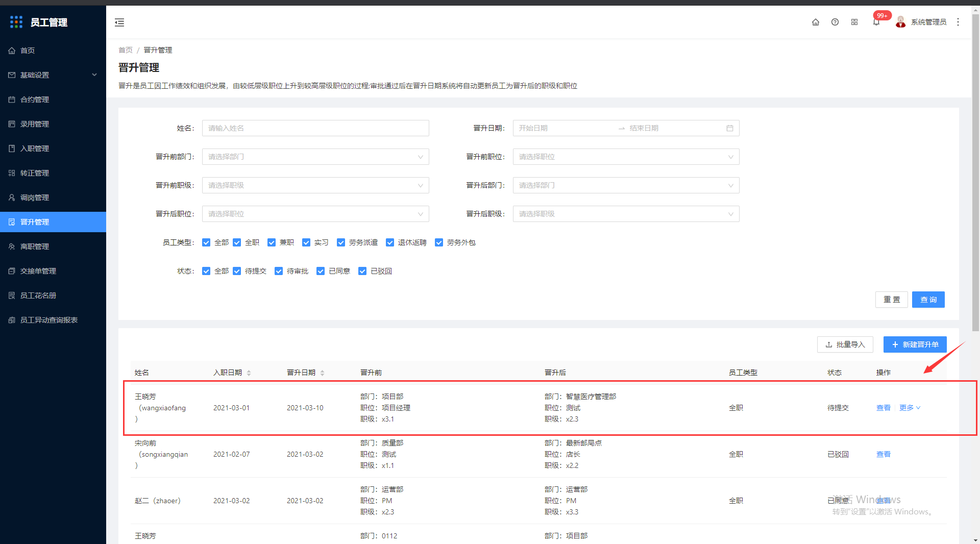Image resolution: width=980 pixels, height=544 pixels.
Task: Open 离职管理 sidebar menu item
Action: (53, 246)
